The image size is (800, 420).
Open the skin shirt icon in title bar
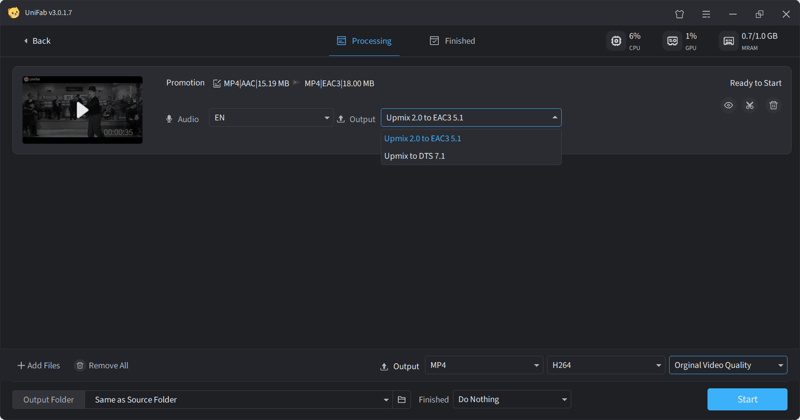click(x=680, y=14)
